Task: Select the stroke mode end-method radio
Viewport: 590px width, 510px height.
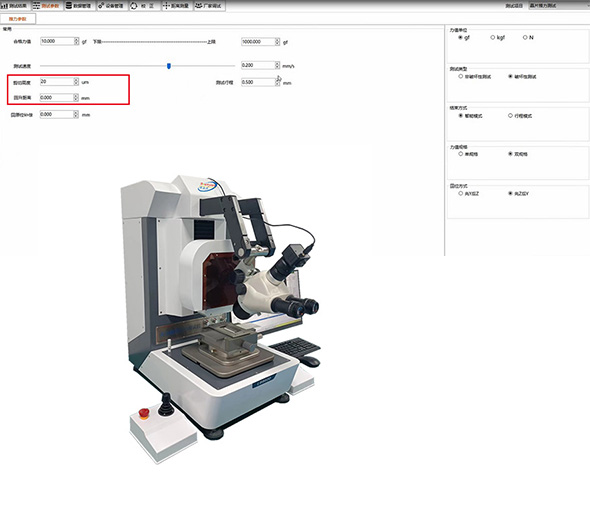Action: [510, 116]
